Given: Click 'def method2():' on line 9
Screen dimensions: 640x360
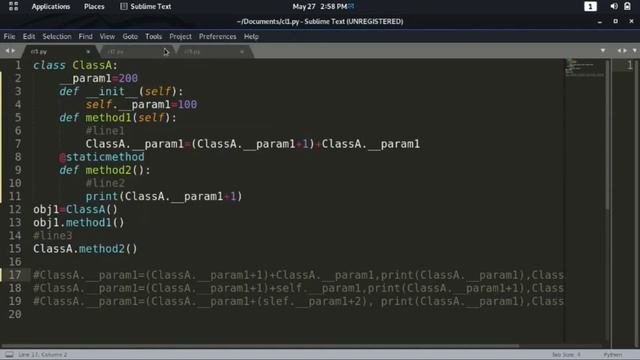Looking at the screenshot, I should coord(105,170).
